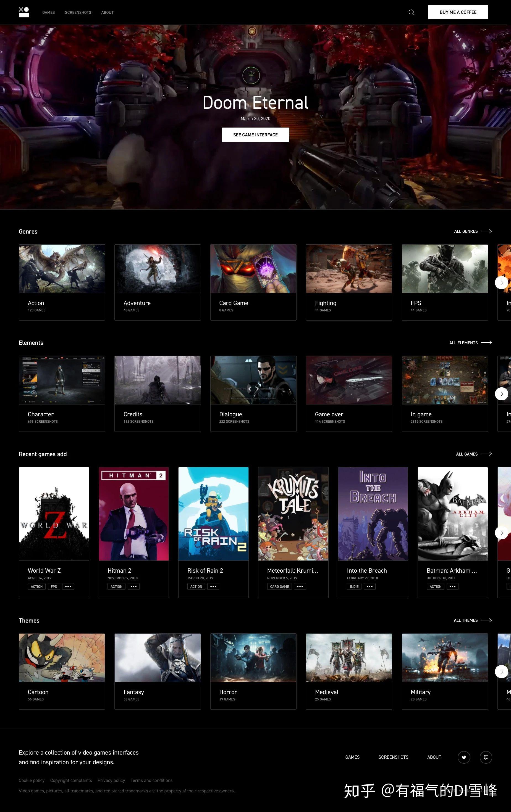The height and width of the screenshot is (812, 511).
Task: Open About in the top navigation
Action: (107, 12)
